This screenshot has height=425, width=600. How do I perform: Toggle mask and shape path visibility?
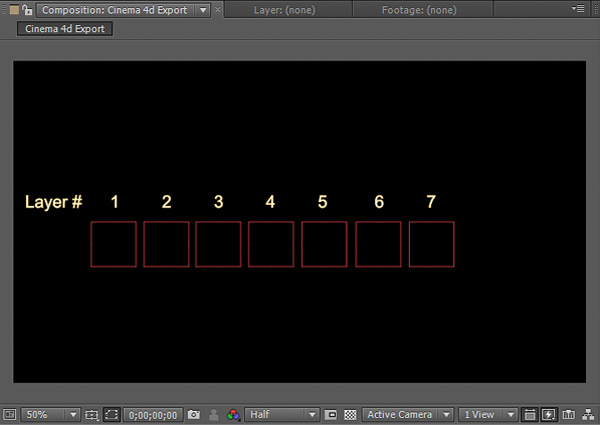111,415
